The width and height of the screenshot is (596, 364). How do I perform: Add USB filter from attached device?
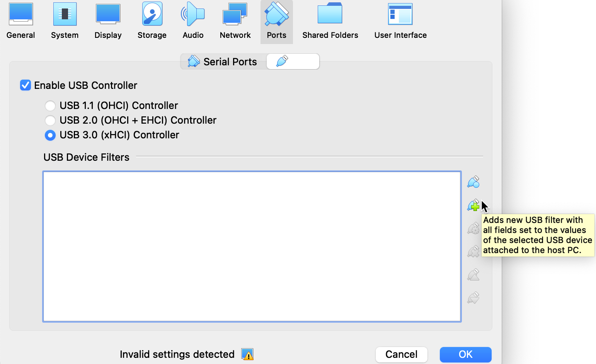pyautogui.click(x=473, y=205)
